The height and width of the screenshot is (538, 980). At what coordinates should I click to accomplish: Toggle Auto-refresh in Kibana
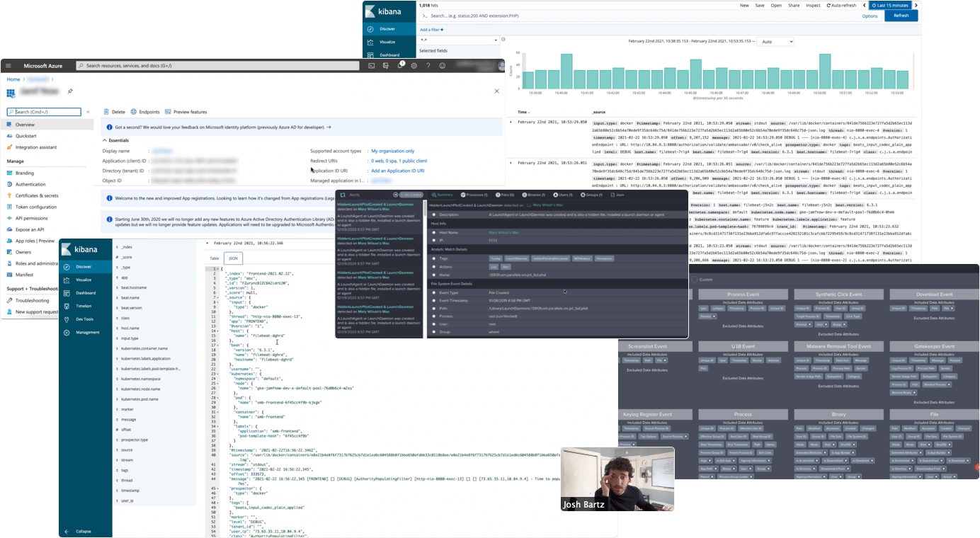pos(841,5)
